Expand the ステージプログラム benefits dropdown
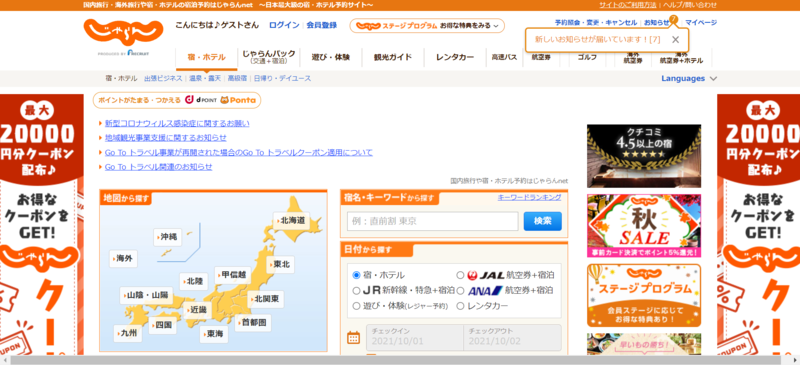Viewport: 800px width, 365px height. tap(427, 26)
